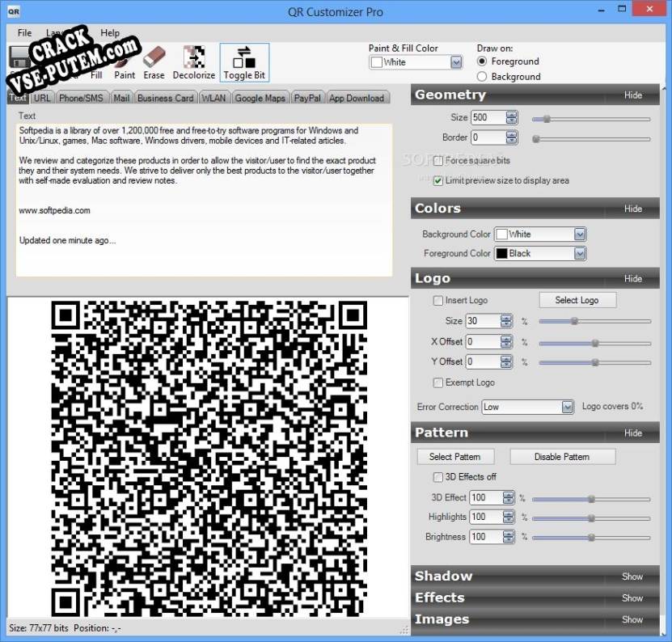Click inside the Text input area

click(204, 200)
